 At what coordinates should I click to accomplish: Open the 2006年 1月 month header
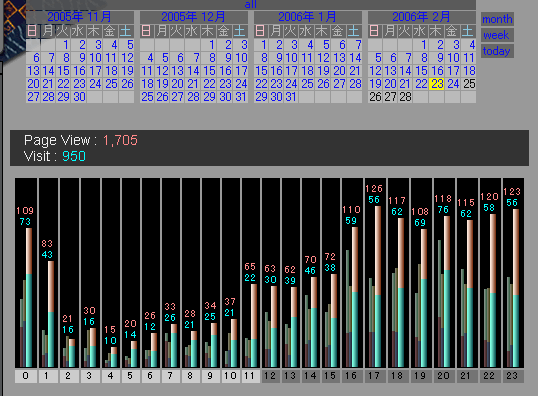[x=307, y=17]
